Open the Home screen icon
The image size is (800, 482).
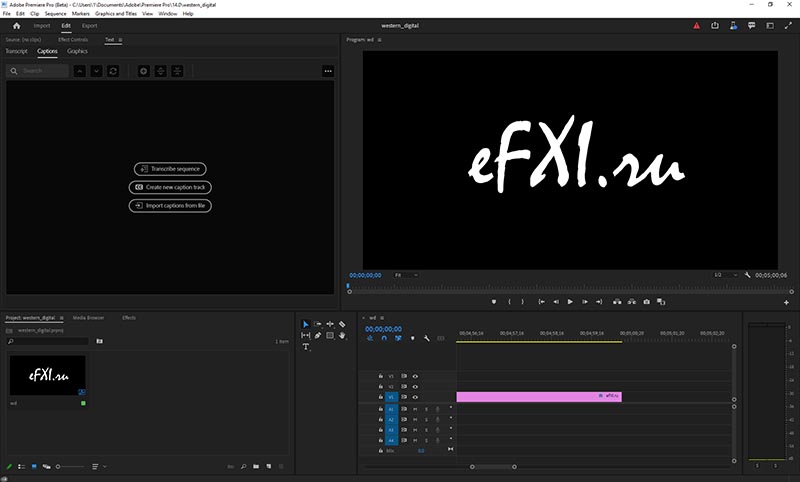(16, 25)
